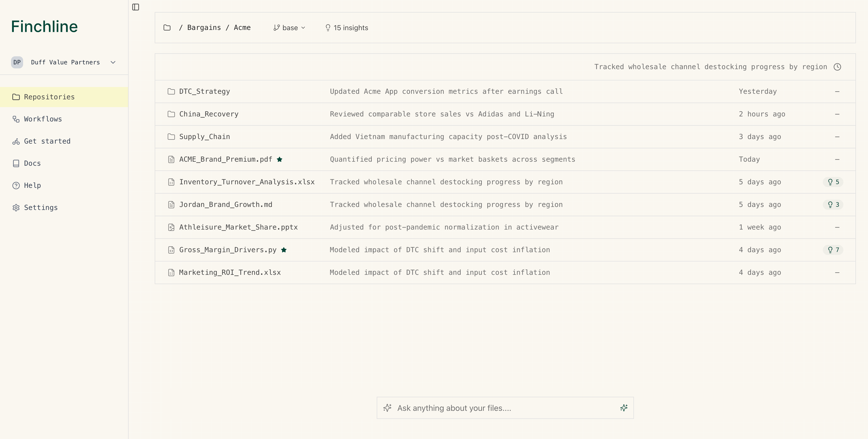Click commit 'Added Vietnam manufacturing capacity' message

449,137
